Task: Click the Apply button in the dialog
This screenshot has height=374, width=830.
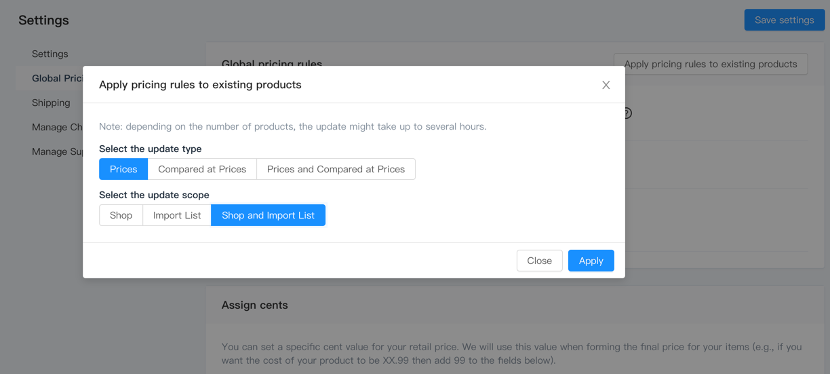Action: 591,261
